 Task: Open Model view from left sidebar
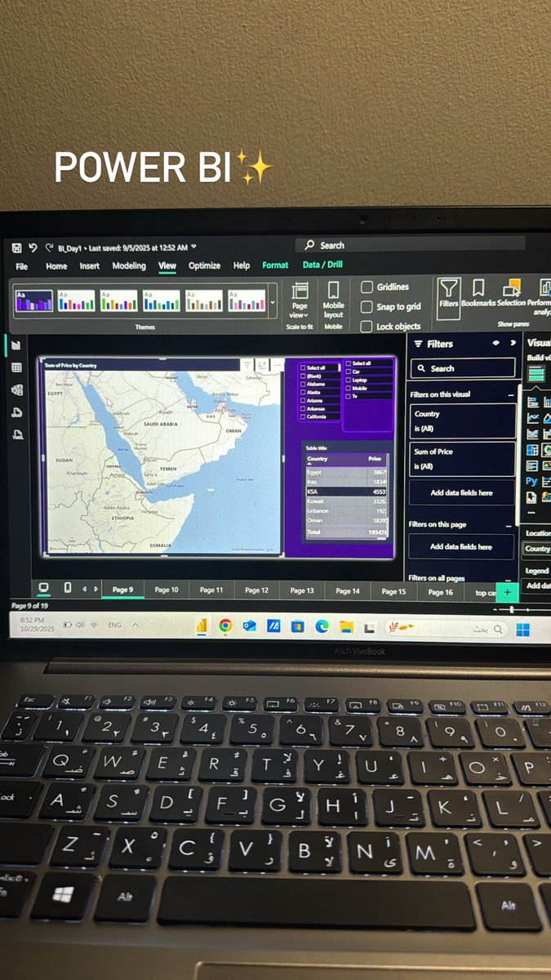(x=16, y=390)
